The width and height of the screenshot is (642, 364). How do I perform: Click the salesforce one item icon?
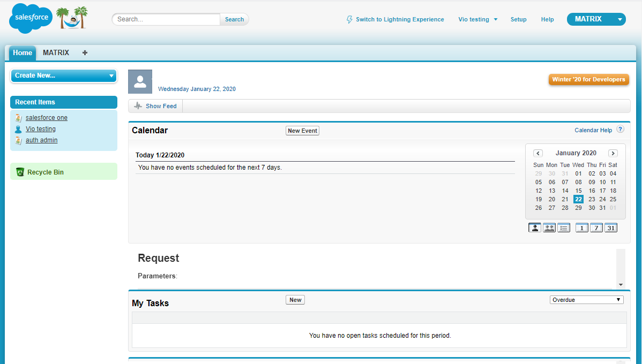[18, 118]
